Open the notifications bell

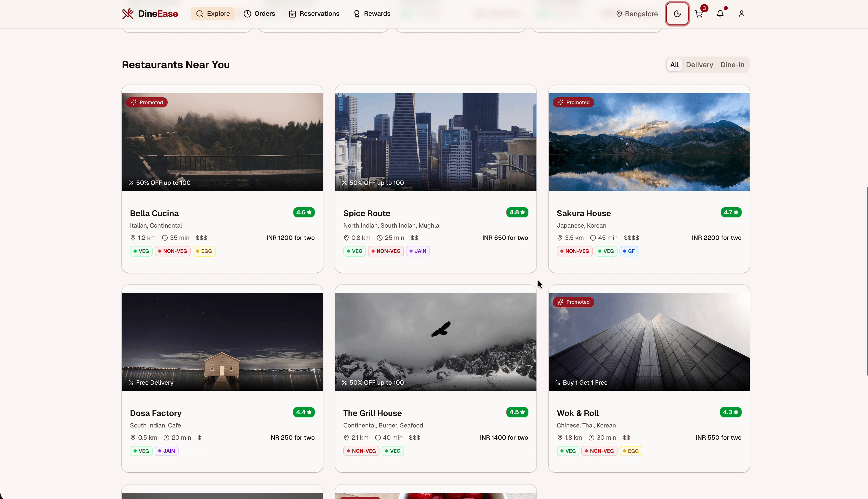pos(720,14)
